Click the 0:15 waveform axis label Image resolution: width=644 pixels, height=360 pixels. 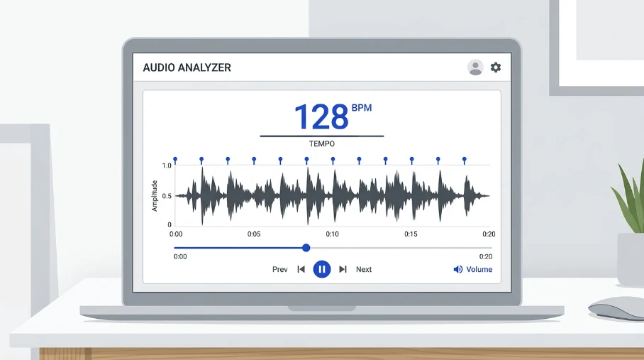[x=411, y=234]
